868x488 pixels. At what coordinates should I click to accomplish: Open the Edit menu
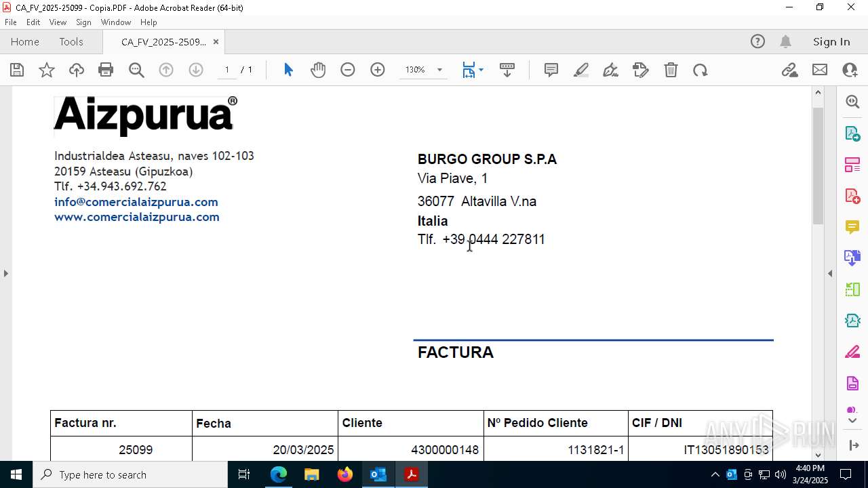[x=33, y=22]
